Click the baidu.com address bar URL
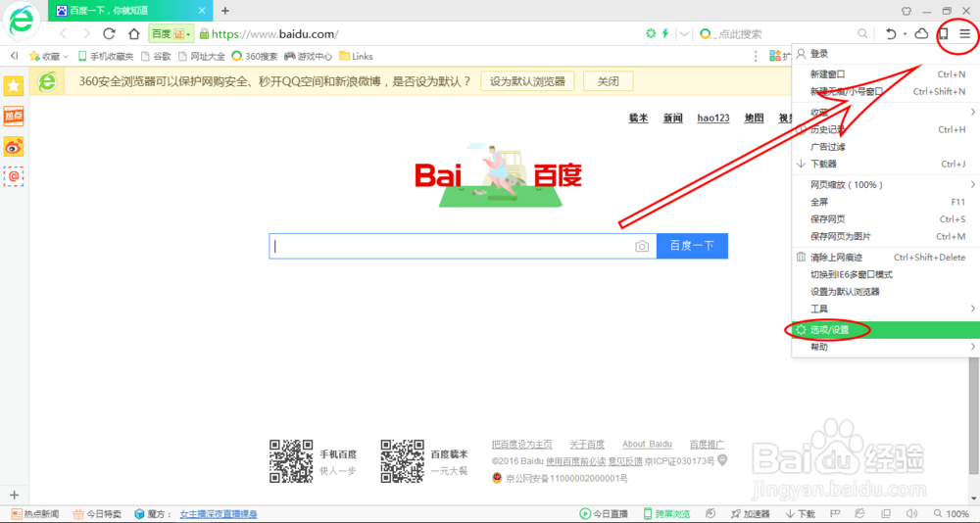 pos(275,34)
